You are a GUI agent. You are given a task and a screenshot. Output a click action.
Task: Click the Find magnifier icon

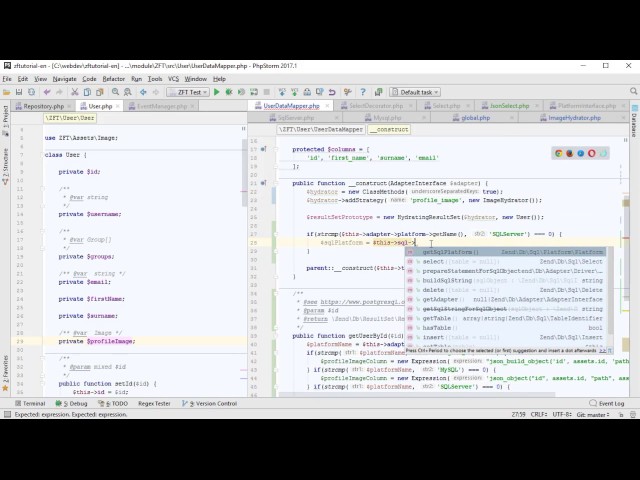click(116, 92)
